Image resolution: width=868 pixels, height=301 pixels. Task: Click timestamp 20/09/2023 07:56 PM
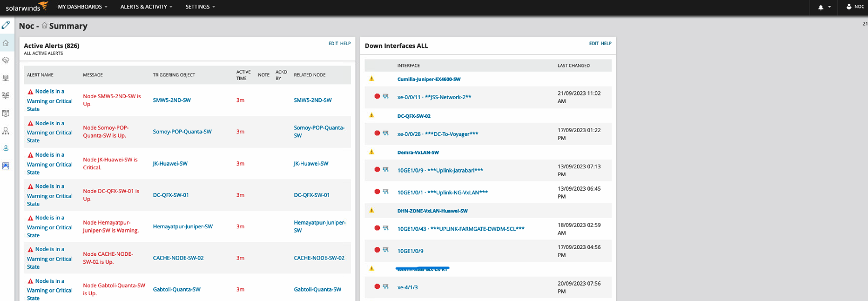[x=579, y=287]
